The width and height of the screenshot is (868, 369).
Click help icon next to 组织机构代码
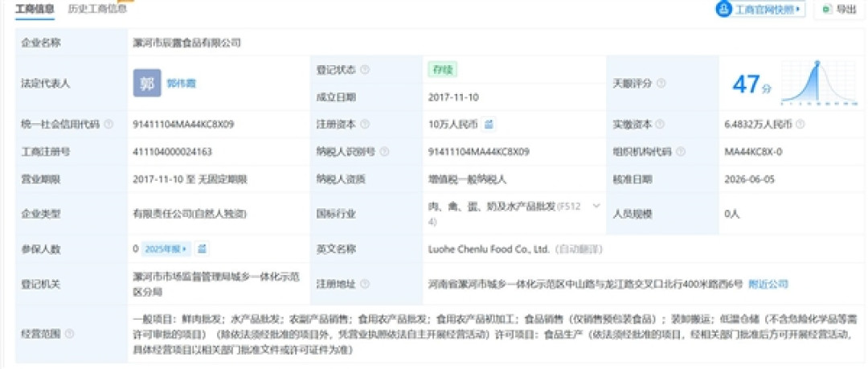tap(681, 152)
